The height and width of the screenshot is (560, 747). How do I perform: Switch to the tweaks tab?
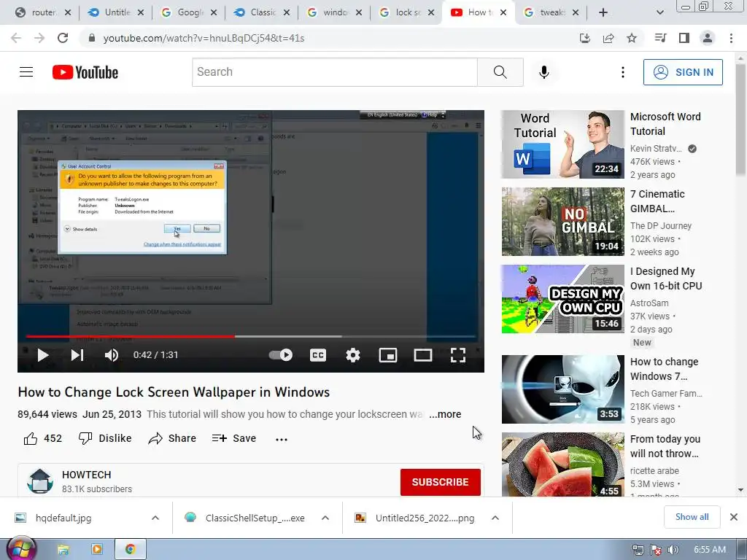coord(551,12)
